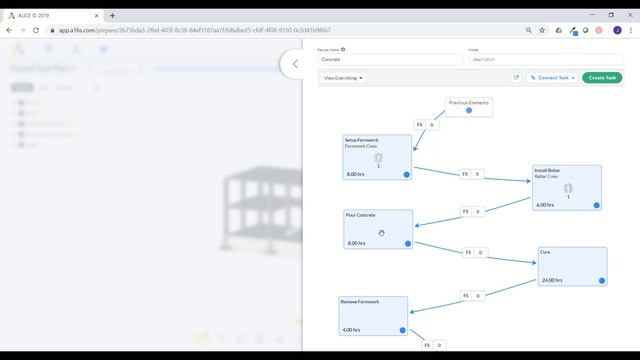Click the Create Task button
Viewport: 640px width, 360px height.
pyautogui.click(x=602, y=78)
